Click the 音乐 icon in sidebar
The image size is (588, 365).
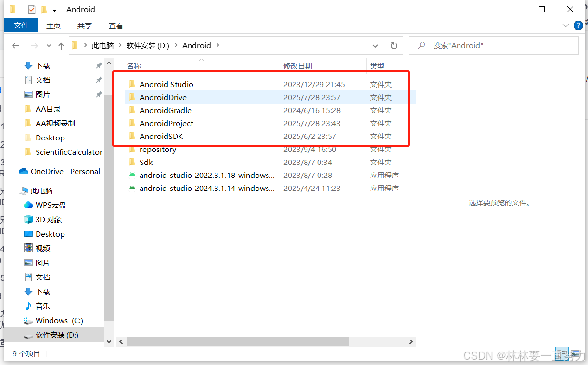click(x=28, y=306)
